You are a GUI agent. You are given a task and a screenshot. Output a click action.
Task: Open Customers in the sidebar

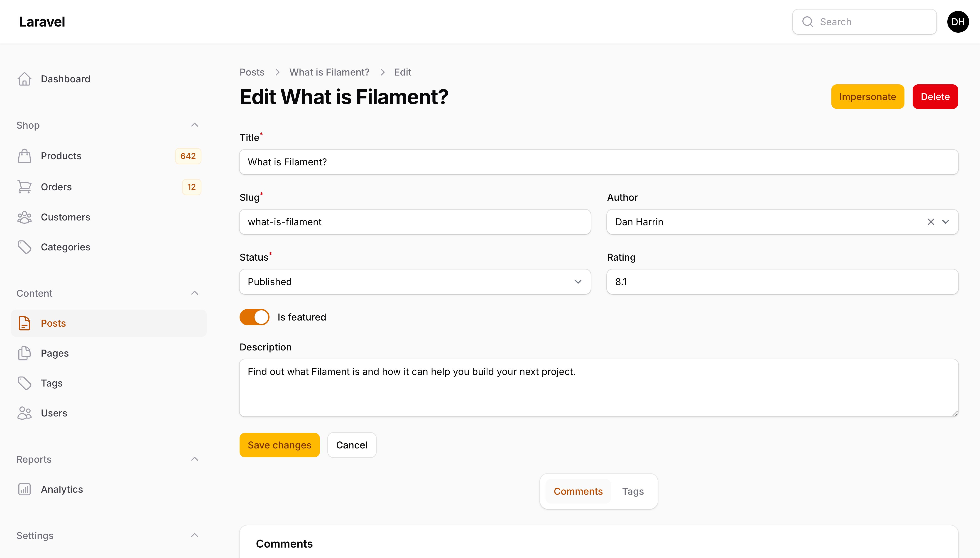pyautogui.click(x=109, y=217)
